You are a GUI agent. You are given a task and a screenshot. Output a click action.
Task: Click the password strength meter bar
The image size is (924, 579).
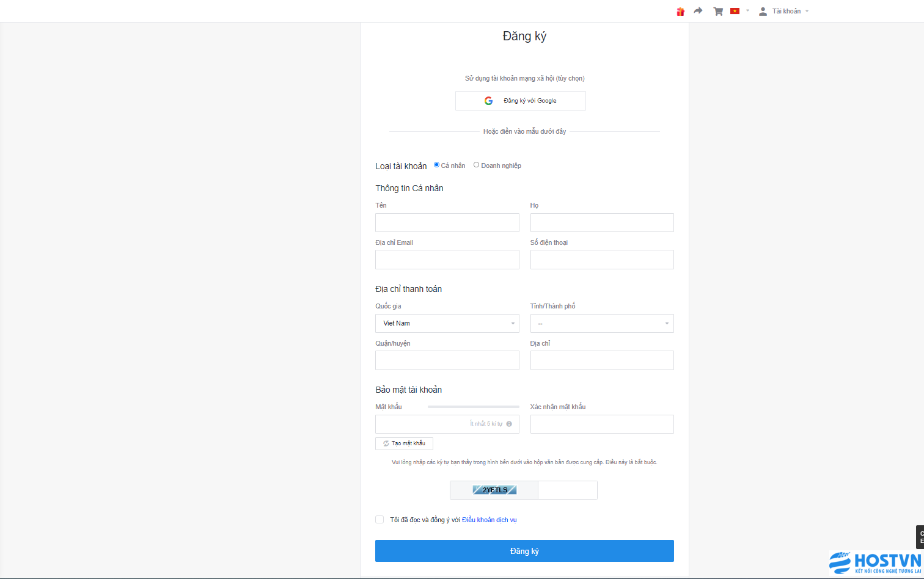point(474,407)
